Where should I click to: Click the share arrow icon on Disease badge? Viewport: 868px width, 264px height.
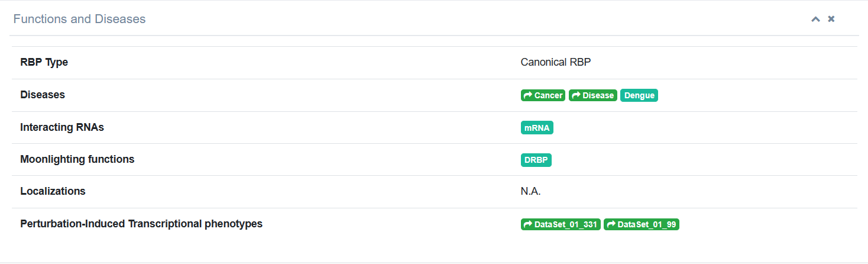pos(576,95)
